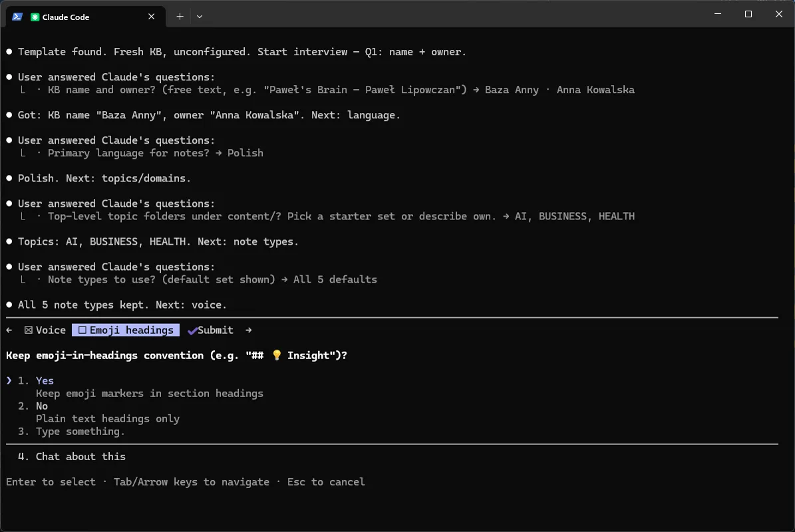This screenshot has width=795, height=532.
Task: Maximize the terminal window
Action: (x=748, y=14)
